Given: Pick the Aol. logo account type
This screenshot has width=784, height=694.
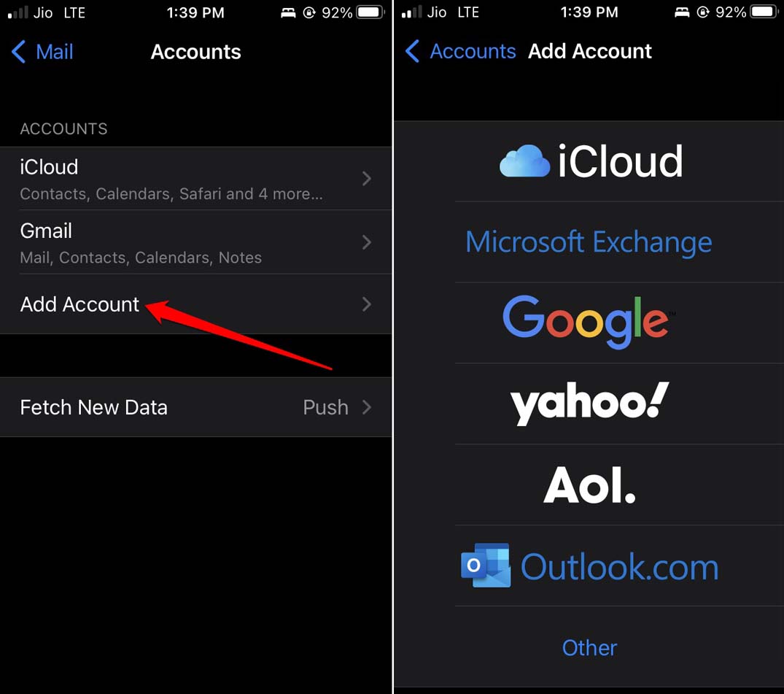Looking at the screenshot, I should [589, 485].
